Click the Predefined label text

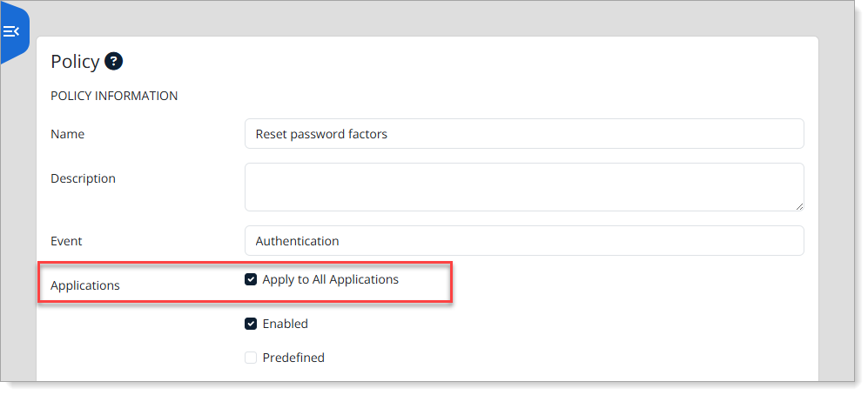pyautogui.click(x=293, y=358)
